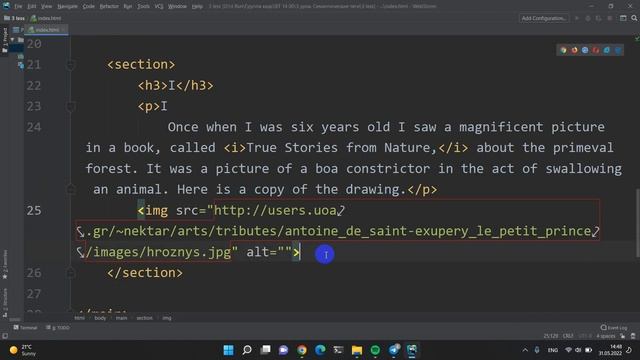Image resolution: width=640 pixels, height=360 pixels.
Task: Preview page in Opera browser icon
Action: 596,50
